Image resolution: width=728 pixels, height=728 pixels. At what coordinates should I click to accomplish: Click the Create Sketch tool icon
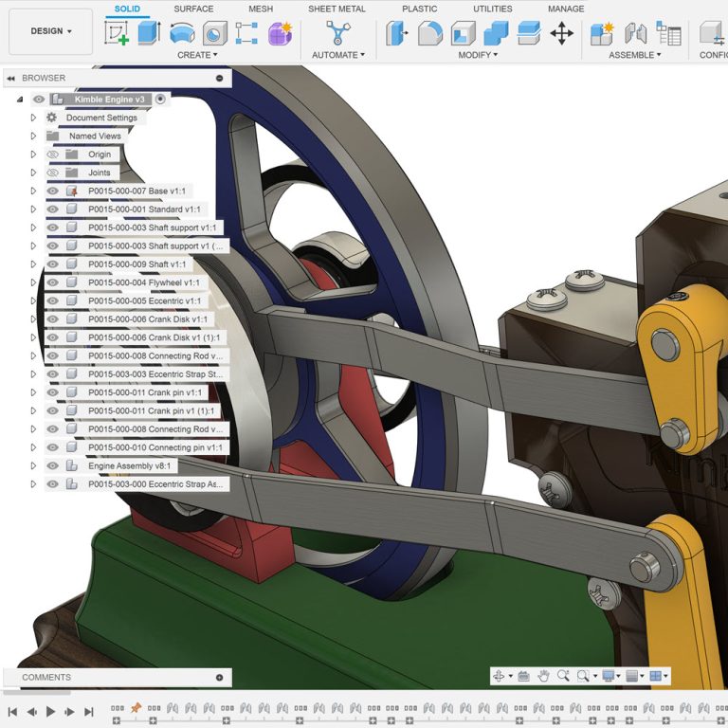[116, 33]
